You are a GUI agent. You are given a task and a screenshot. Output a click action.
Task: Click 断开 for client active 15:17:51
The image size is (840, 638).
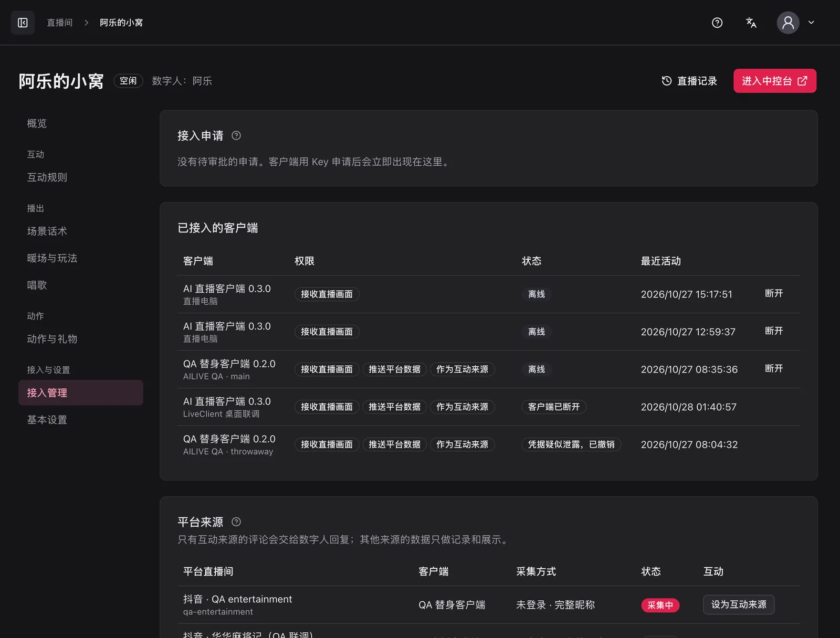tap(774, 293)
